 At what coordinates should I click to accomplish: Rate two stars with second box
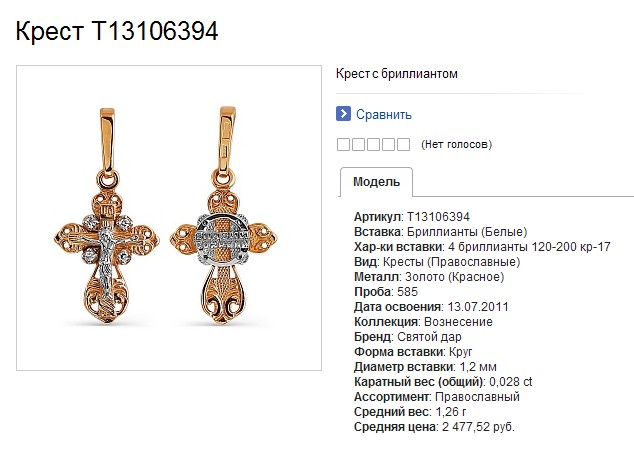coord(358,144)
